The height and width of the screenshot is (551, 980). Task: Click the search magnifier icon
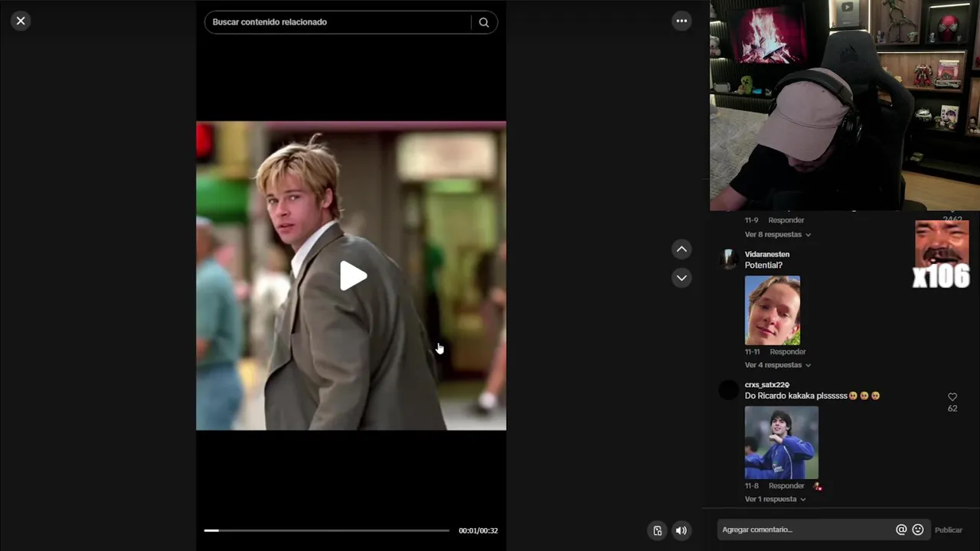coord(484,22)
